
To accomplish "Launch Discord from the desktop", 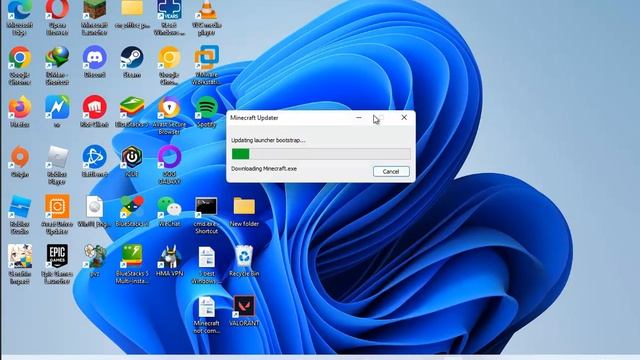I will (x=94, y=62).
